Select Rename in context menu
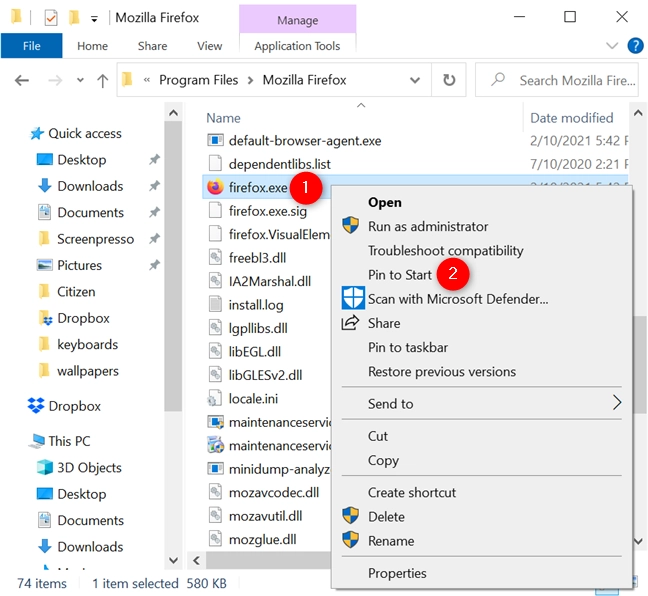The height and width of the screenshot is (596, 648). tap(391, 541)
